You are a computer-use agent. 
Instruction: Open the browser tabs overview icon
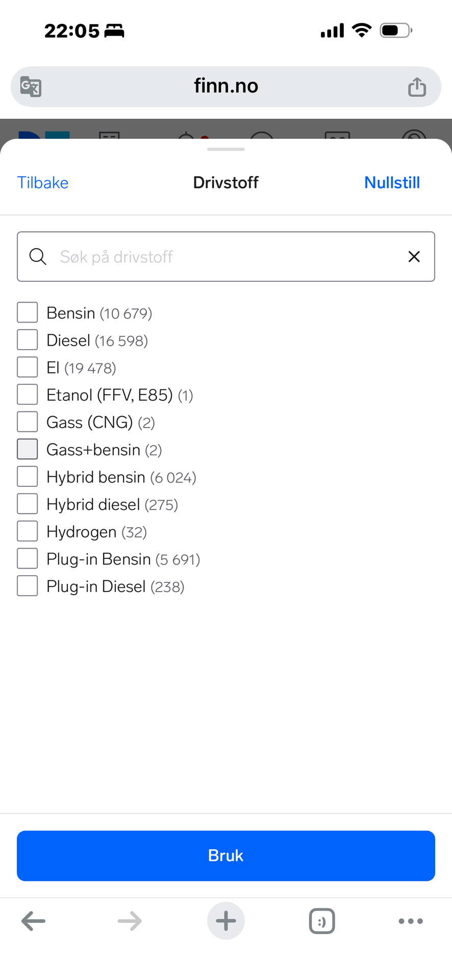tap(322, 921)
